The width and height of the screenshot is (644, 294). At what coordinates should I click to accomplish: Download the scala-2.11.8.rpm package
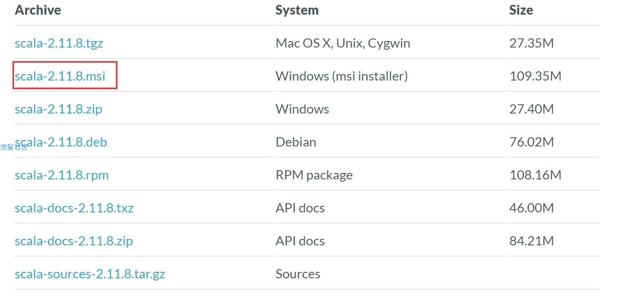(62, 176)
